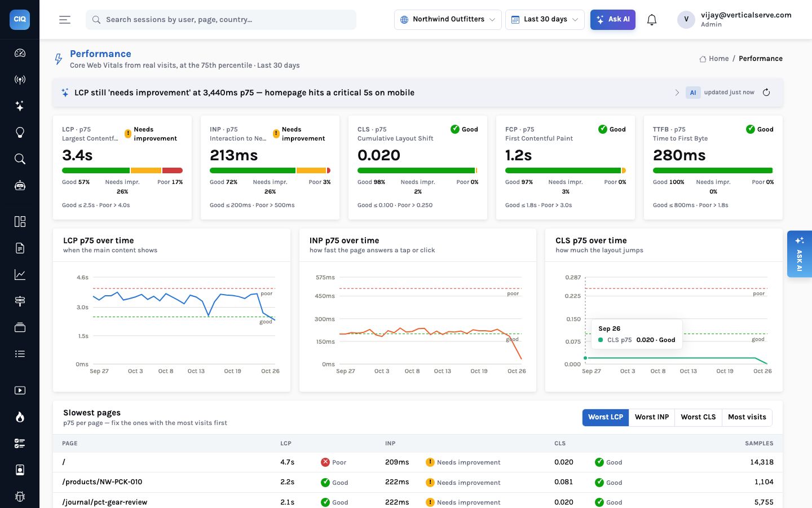Select the Most visits toggle
This screenshot has height=508, width=812.
click(x=747, y=417)
